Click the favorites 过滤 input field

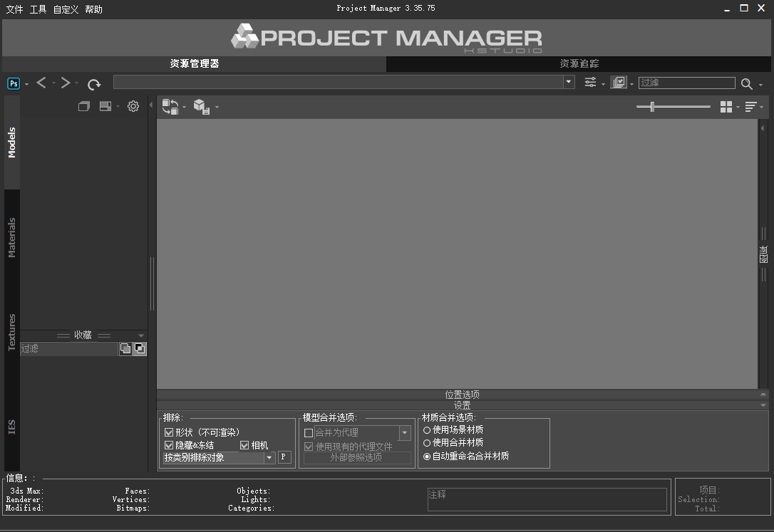tap(68, 348)
